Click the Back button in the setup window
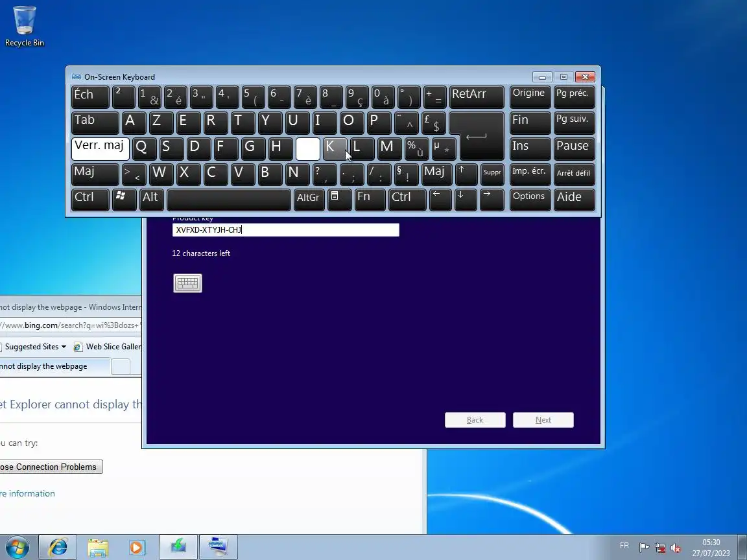 click(475, 420)
